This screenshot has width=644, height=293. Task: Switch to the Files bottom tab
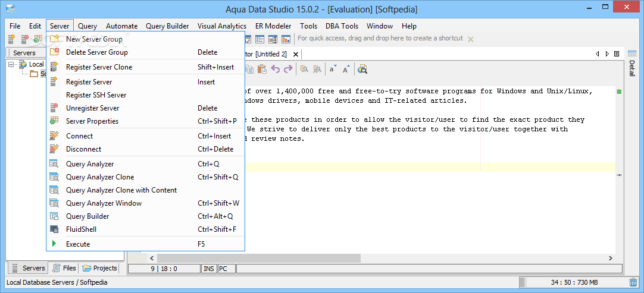click(x=64, y=268)
